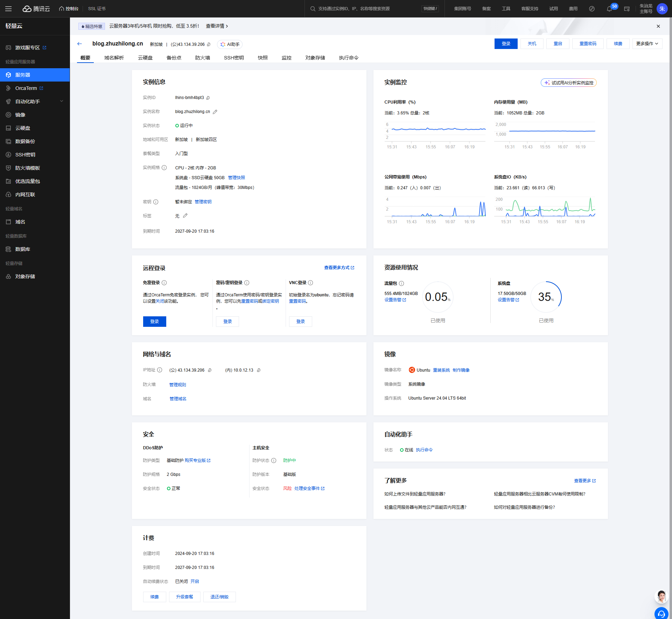Click the 关机 button

point(532,44)
